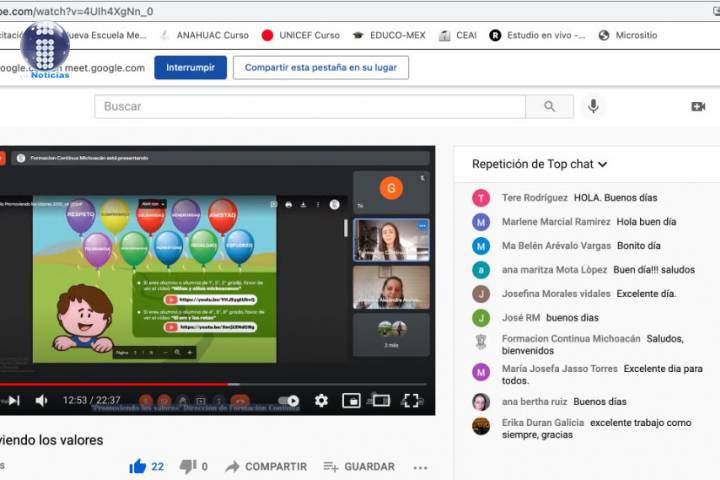Click the dislike thumbs-down icon
This screenshot has height=480, width=720.
pos(188,466)
